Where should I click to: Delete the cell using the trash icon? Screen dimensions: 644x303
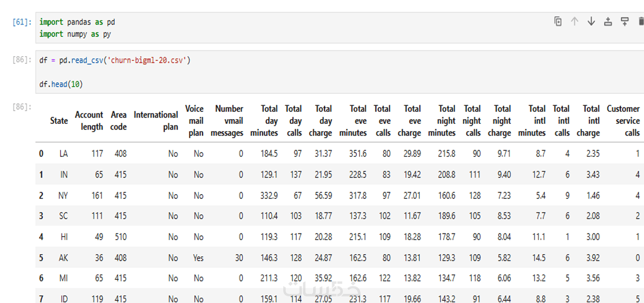point(641,21)
